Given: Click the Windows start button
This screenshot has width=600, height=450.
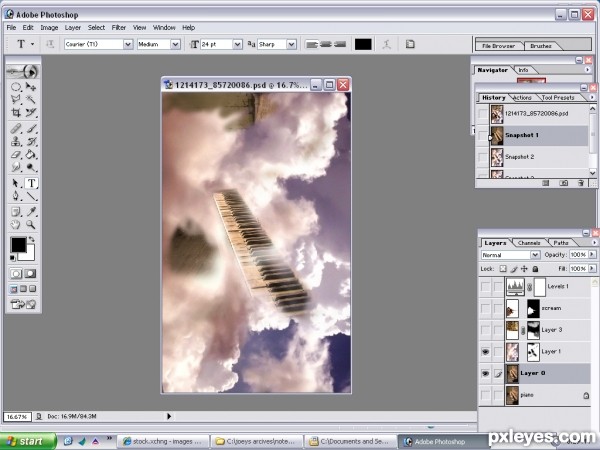Looking at the screenshot, I should pos(28,441).
